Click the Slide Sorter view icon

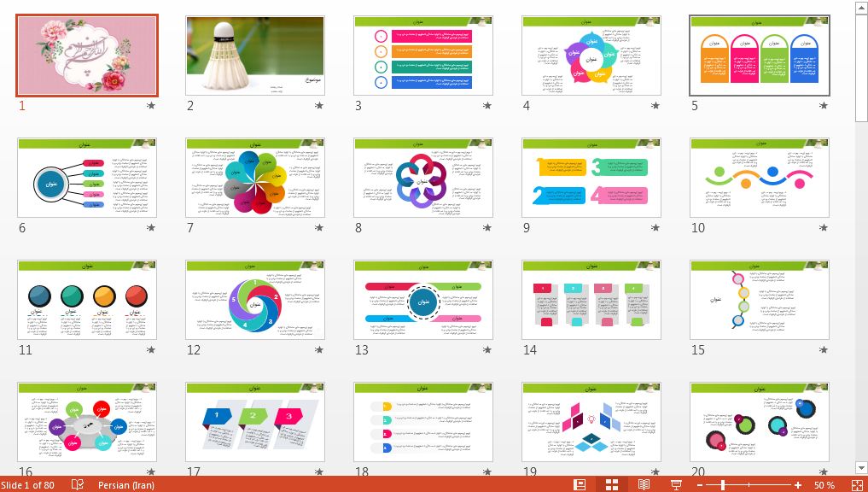[x=612, y=484]
